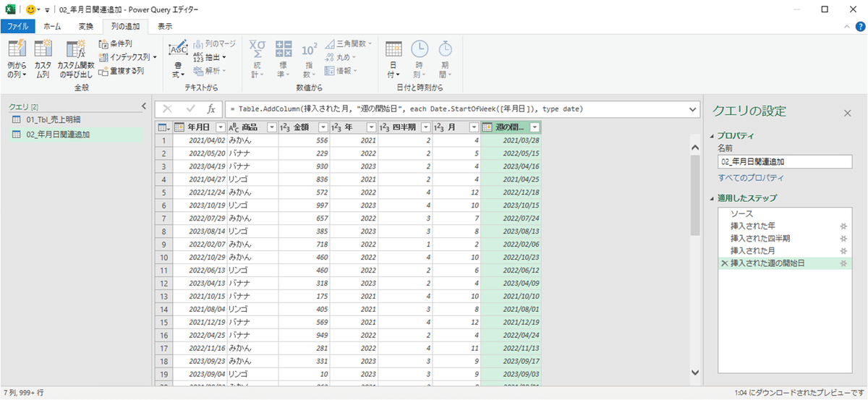Click カスタム関数の呼び出し button
The height and width of the screenshot is (400, 868).
coord(76,59)
